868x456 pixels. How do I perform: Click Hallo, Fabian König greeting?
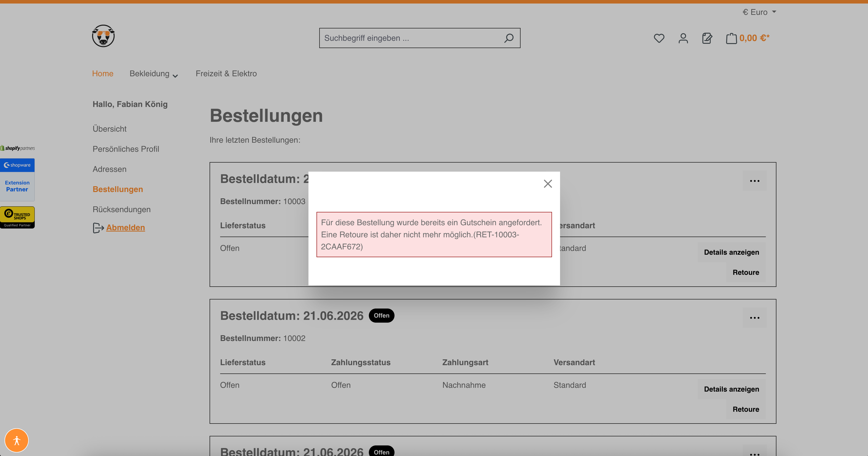click(x=130, y=104)
